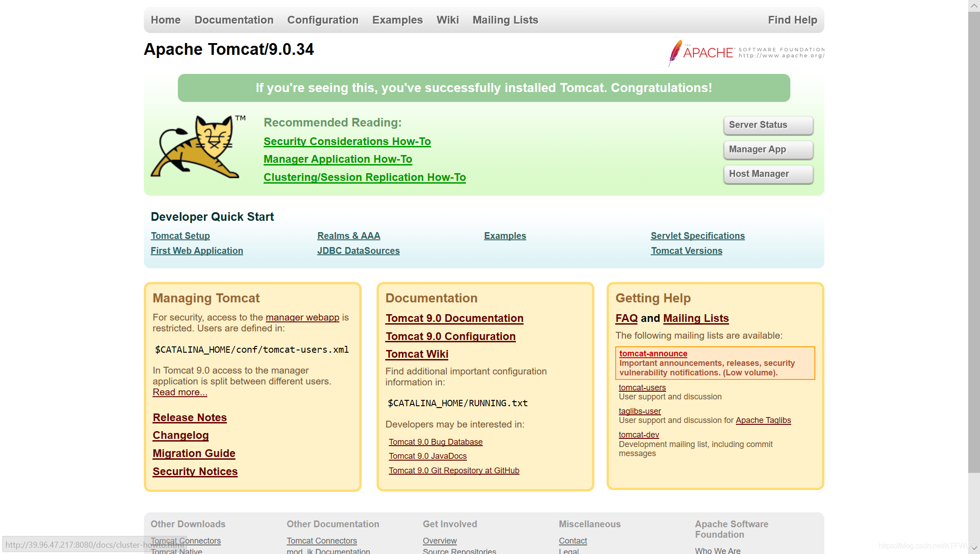Open Tomcat Connectors under Other Documentation
Image resolution: width=980 pixels, height=554 pixels.
(322, 541)
